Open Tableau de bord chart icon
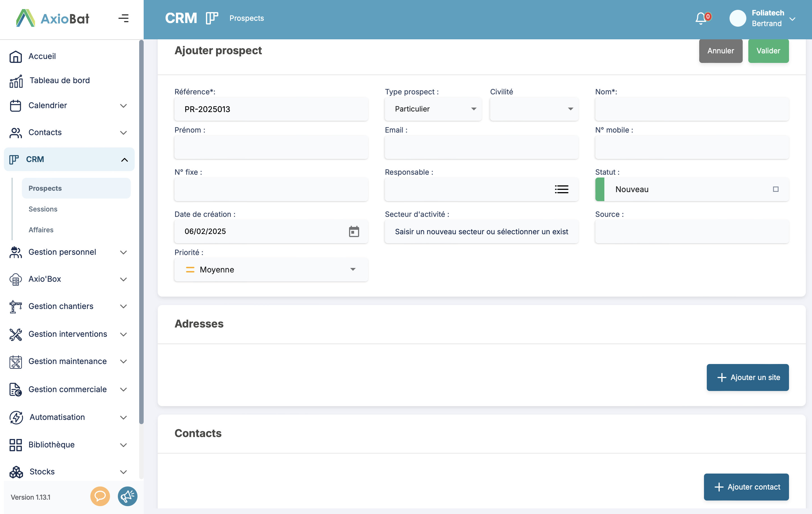Screen dimensions: 812x514 (x=16, y=81)
